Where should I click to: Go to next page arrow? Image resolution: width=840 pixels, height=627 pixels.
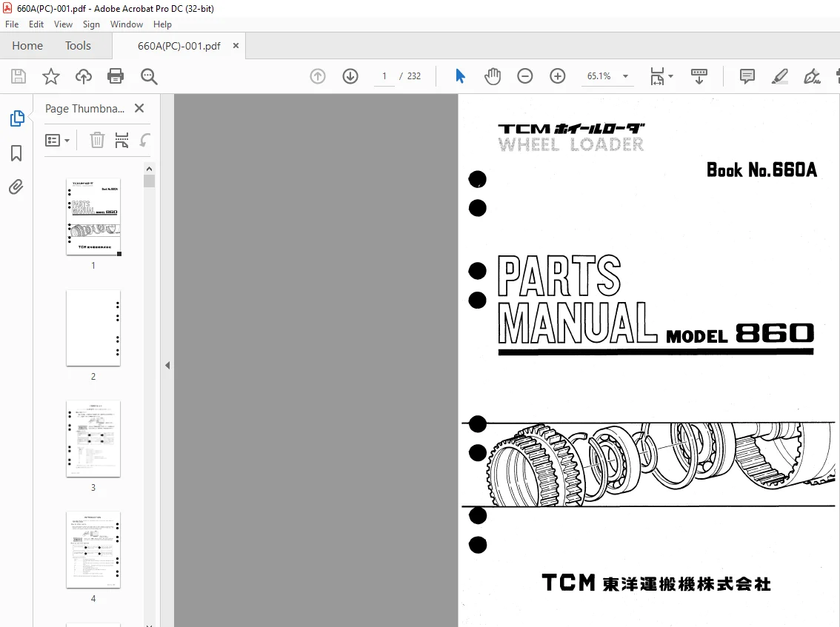pyautogui.click(x=350, y=76)
